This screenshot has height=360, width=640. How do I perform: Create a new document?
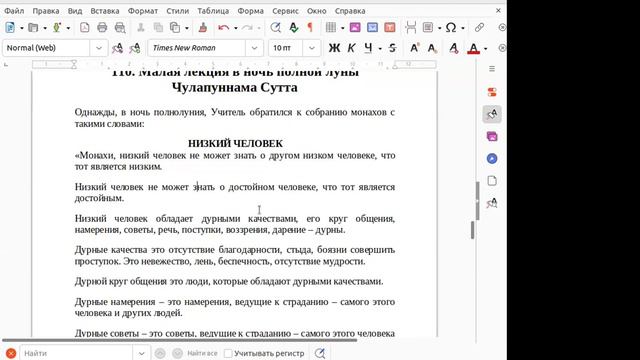click(x=10, y=27)
